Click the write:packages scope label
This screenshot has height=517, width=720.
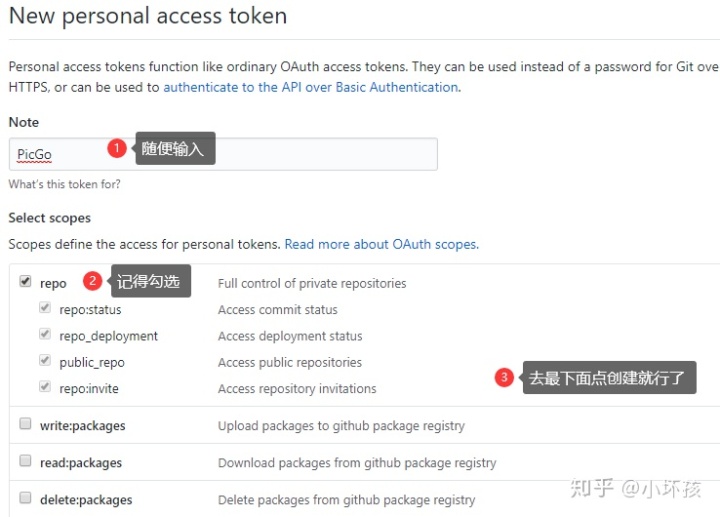(82, 426)
